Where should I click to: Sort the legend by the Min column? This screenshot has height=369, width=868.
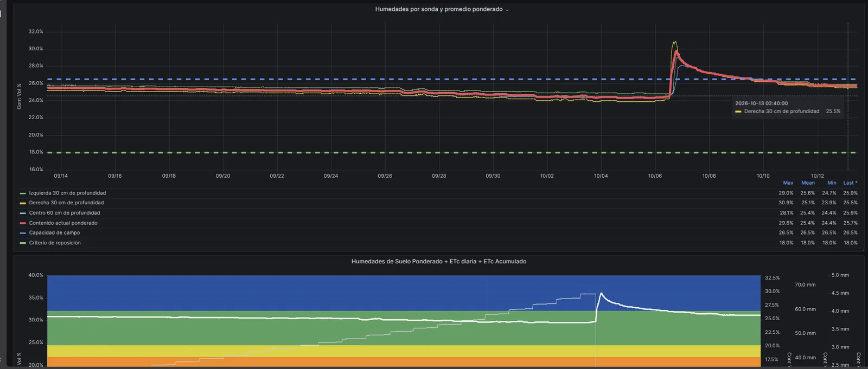[x=832, y=183]
